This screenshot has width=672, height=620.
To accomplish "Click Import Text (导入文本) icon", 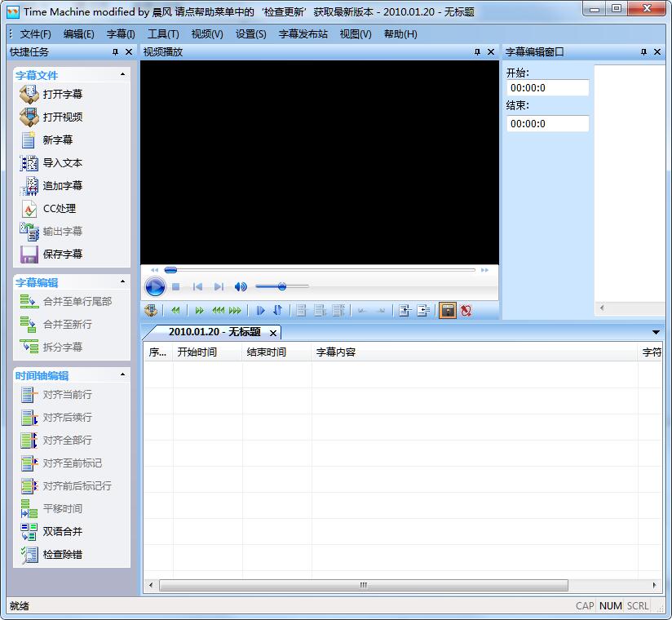I will pyautogui.click(x=29, y=162).
